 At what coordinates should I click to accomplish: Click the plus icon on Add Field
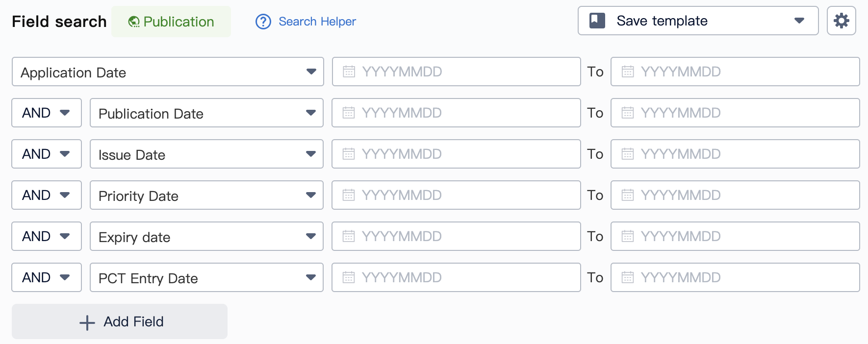[x=87, y=322]
